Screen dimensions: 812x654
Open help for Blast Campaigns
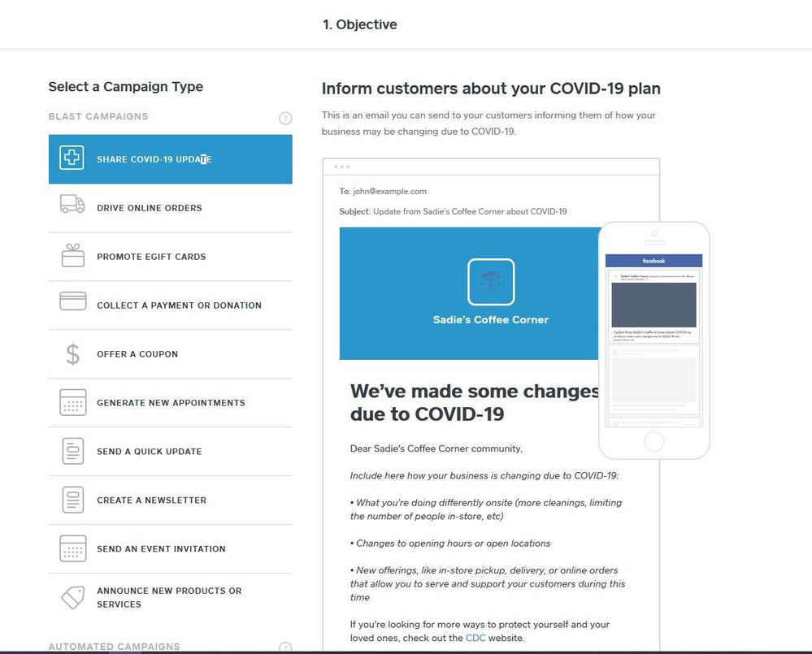coord(285,119)
